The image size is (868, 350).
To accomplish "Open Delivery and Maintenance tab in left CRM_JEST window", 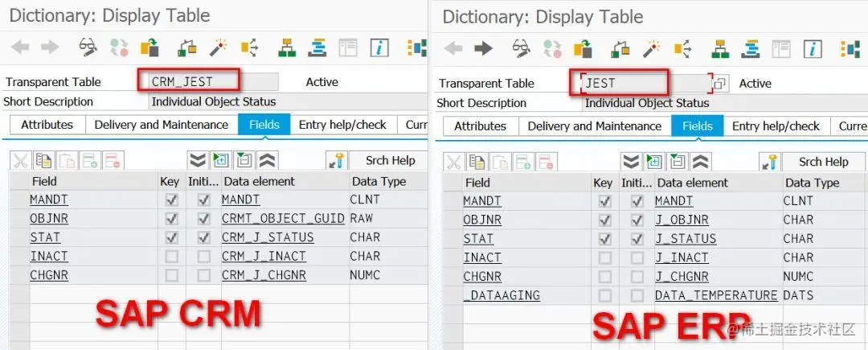I will 162,125.
